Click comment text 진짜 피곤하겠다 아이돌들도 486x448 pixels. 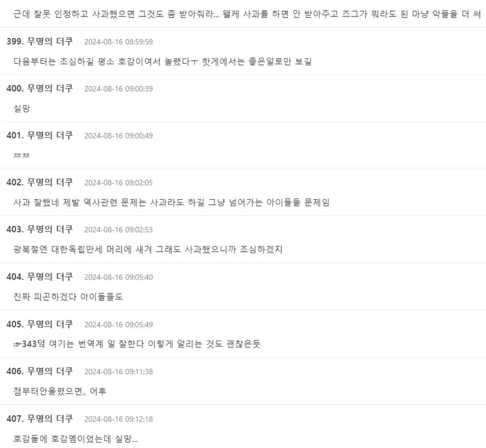(68, 297)
